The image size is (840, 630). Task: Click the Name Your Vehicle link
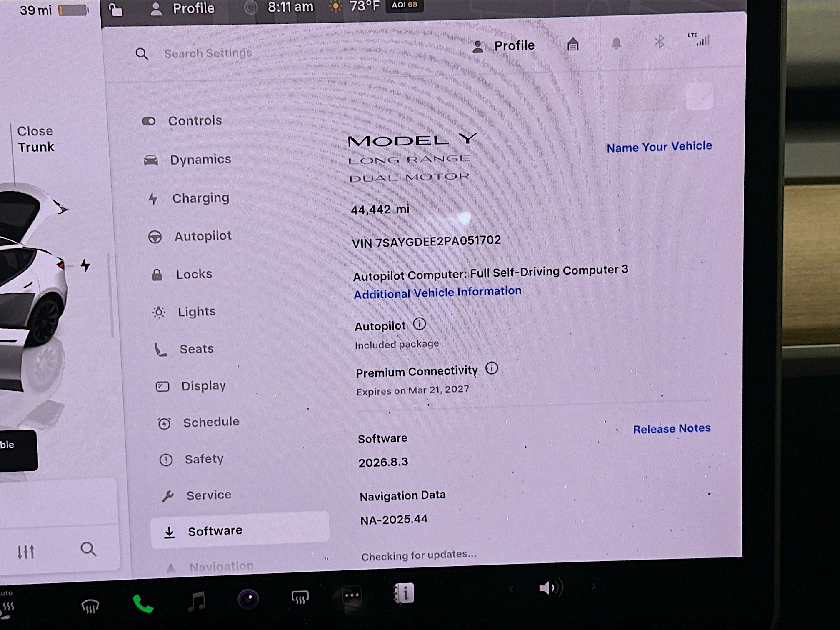[659, 147]
